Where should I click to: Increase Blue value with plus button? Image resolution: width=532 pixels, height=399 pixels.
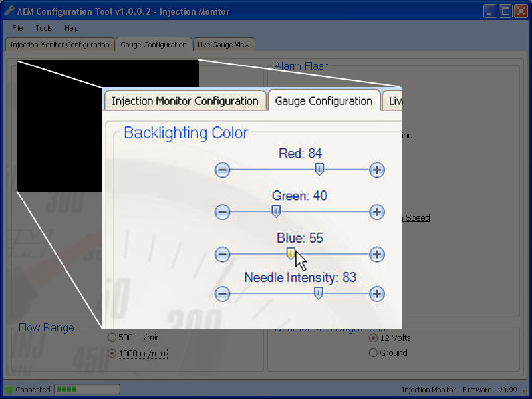tap(376, 254)
